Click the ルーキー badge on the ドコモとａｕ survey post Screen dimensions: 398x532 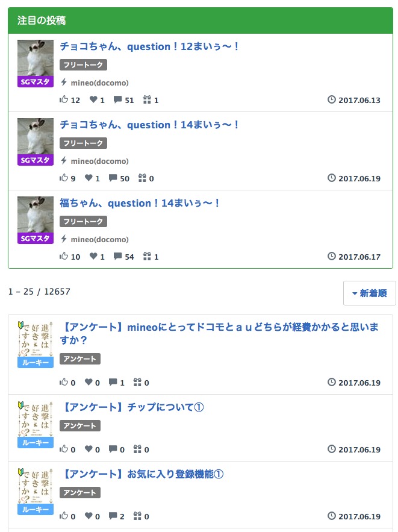point(36,362)
